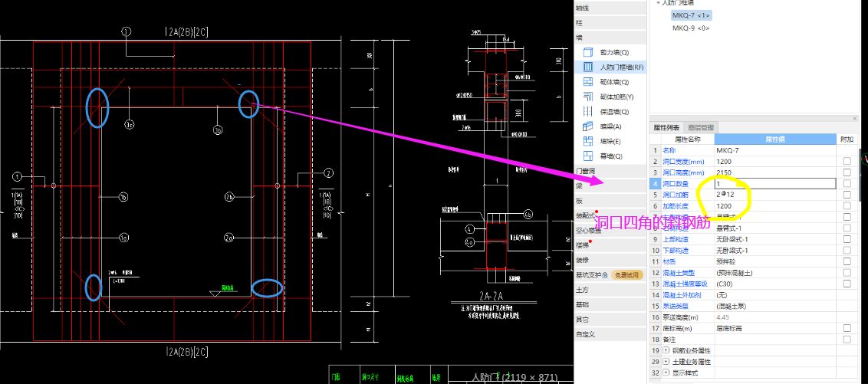Screen dimensions: 868x384
Task: Tick 附加 checkbox for 洞口高度(mm)
Action: tap(847, 172)
